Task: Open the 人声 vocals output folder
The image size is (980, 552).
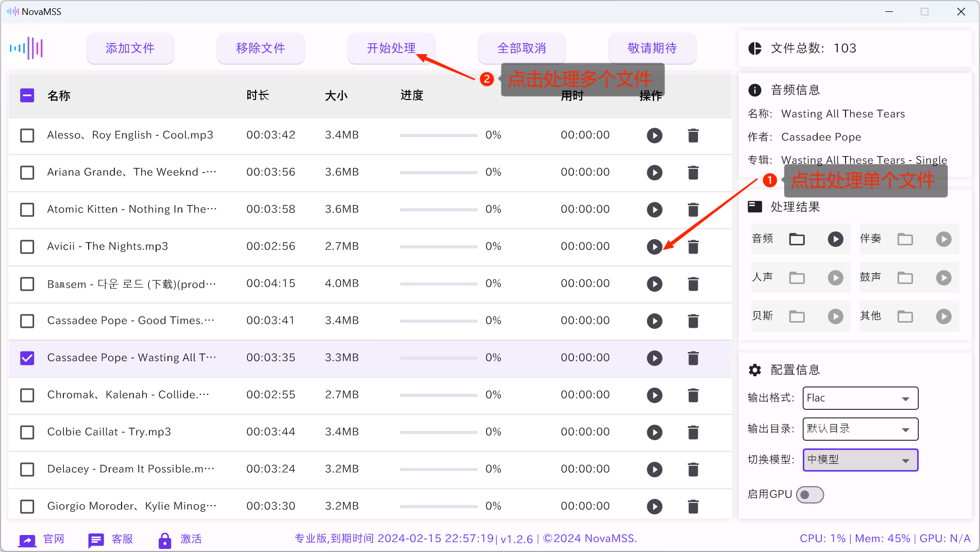Action: tap(797, 278)
